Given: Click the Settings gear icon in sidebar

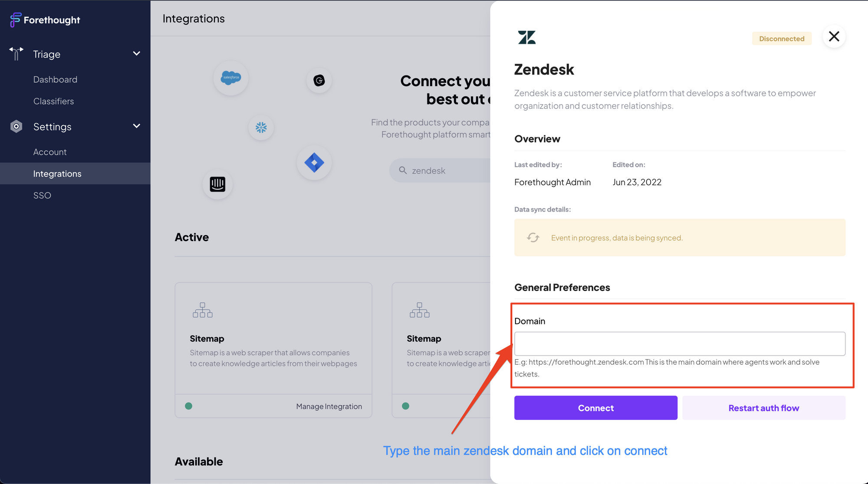Looking at the screenshot, I should 16,126.
